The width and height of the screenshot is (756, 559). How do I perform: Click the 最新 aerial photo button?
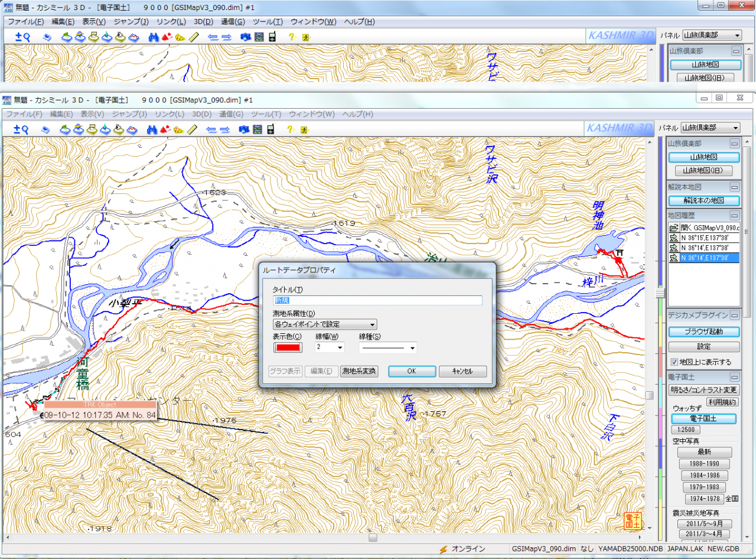[705, 451]
